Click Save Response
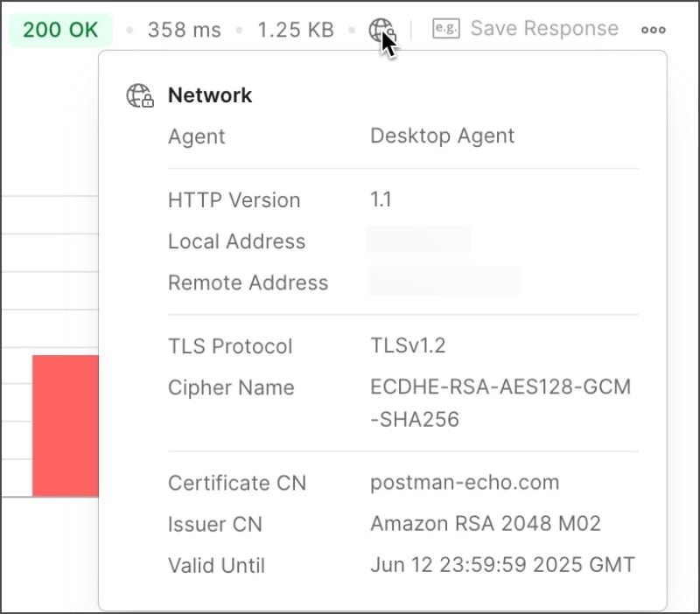Image resolution: width=700 pixels, height=614 pixels. tap(544, 29)
